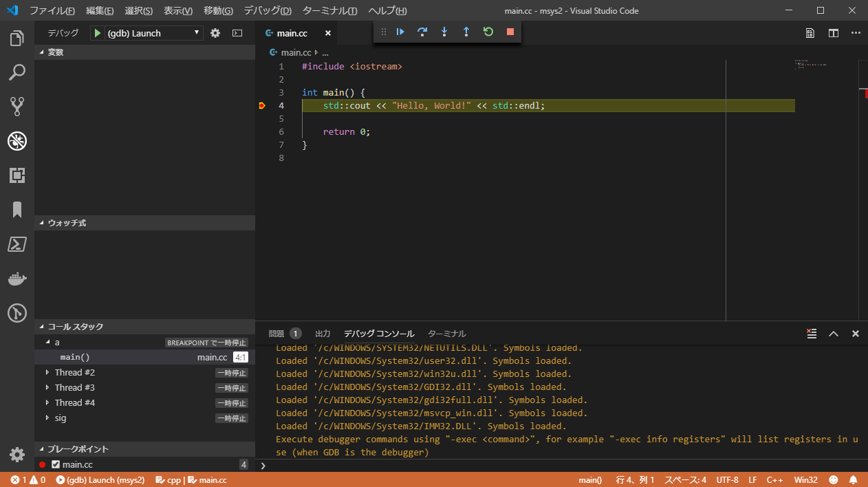Open the Docker view icon

pyautogui.click(x=17, y=279)
